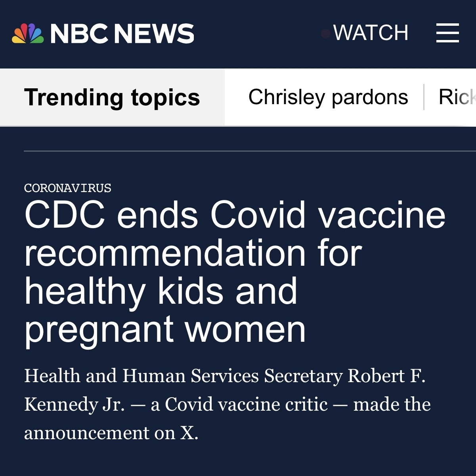Click the Robert F. Kennedy Jr. subheadline
The width and height of the screenshot is (476, 476).
coord(227,404)
